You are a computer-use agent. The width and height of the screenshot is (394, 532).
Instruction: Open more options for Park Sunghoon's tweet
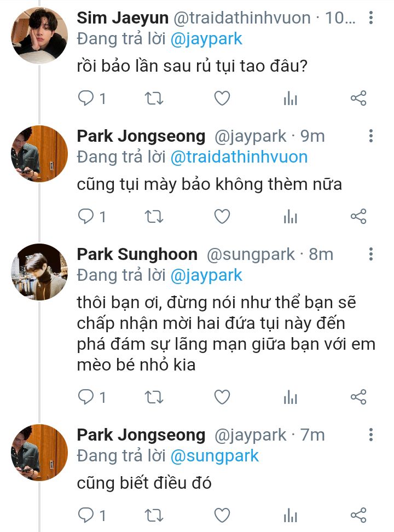[x=371, y=255]
